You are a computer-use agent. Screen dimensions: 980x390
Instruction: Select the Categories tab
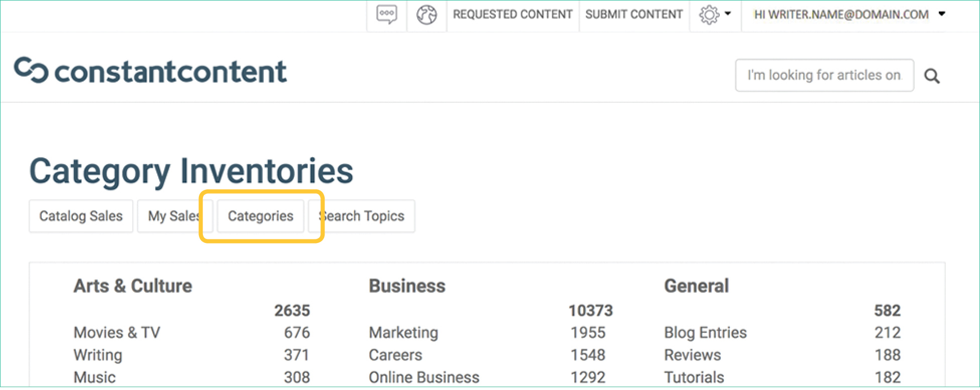click(x=260, y=216)
